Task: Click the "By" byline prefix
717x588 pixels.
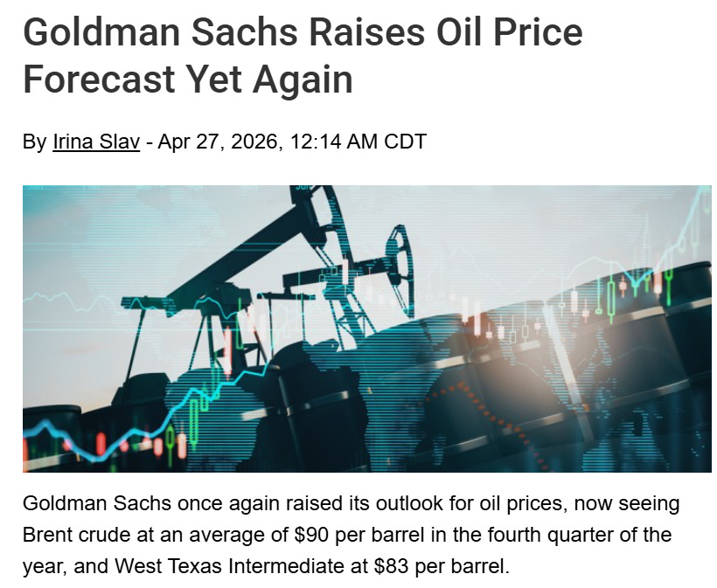Action: pyautogui.click(x=35, y=142)
